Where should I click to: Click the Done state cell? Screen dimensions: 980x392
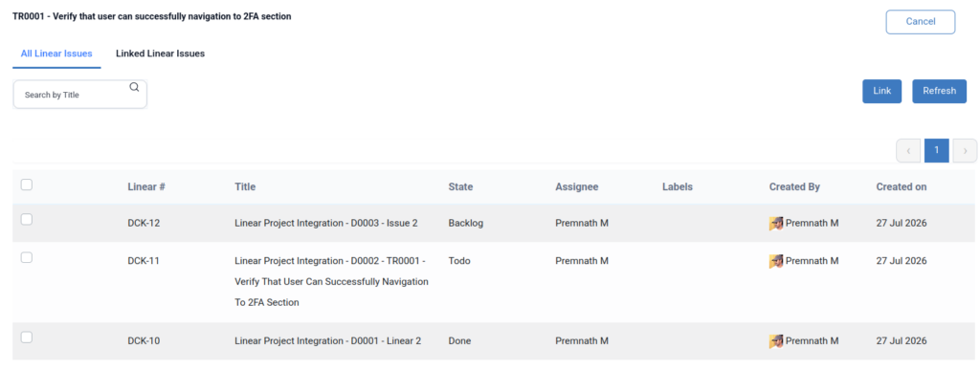tap(459, 340)
